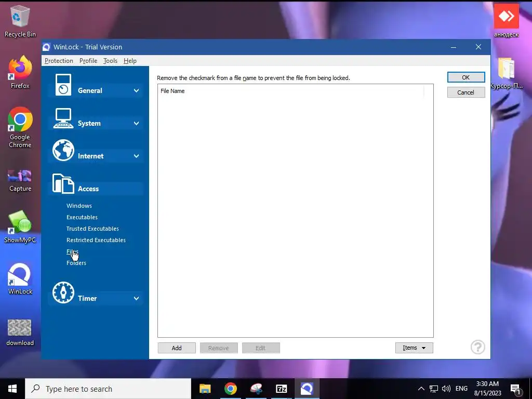Open Chrome from the taskbar
This screenshot has width=532, height=399.
point(230,389)
